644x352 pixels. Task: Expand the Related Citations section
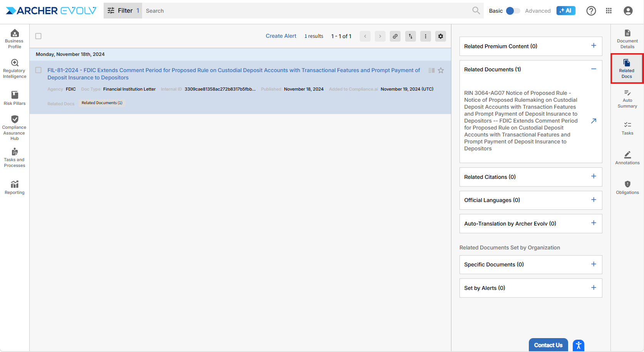click(x=594, y=177)
